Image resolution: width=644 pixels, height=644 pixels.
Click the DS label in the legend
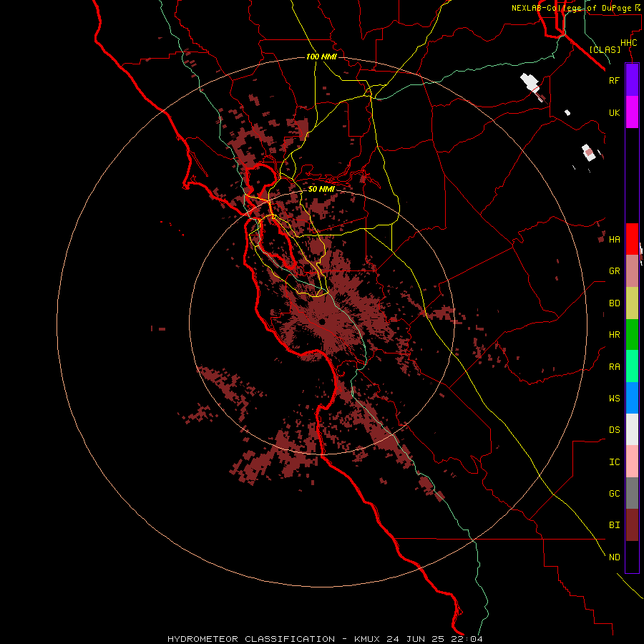pos(615,430)
